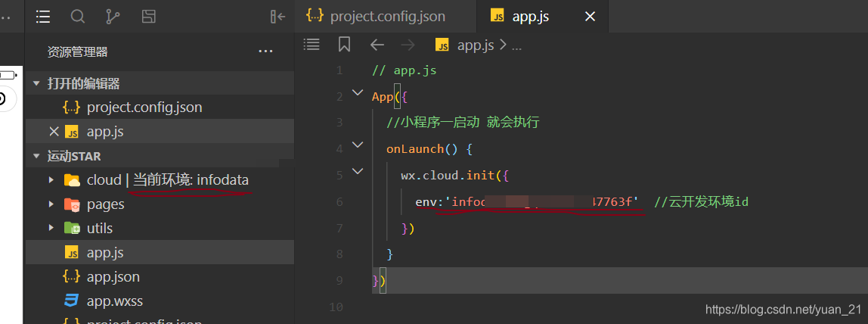The image size is (868, 324).
Task: Open app.js in the project tree
Action: click(105, 253)
